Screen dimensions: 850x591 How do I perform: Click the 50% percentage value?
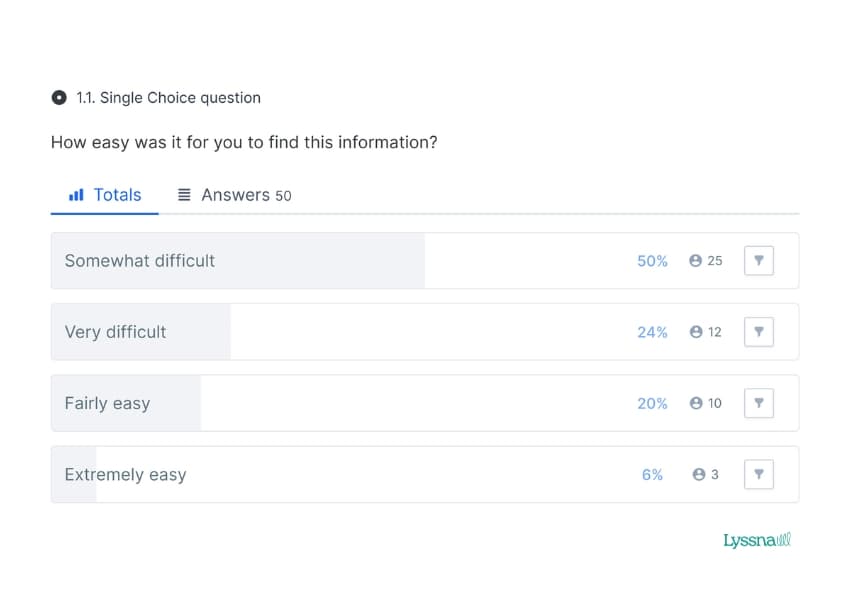pyautogui.click(x=652, y=260)
